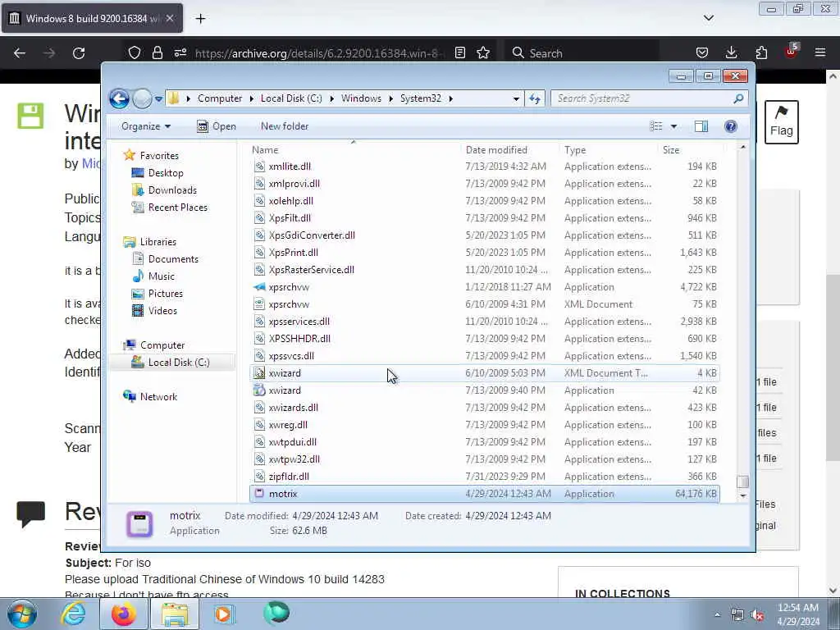Click the Explorer Back navigation arrow
Viewport: 840px width, 630px height.
click(119, 98)
